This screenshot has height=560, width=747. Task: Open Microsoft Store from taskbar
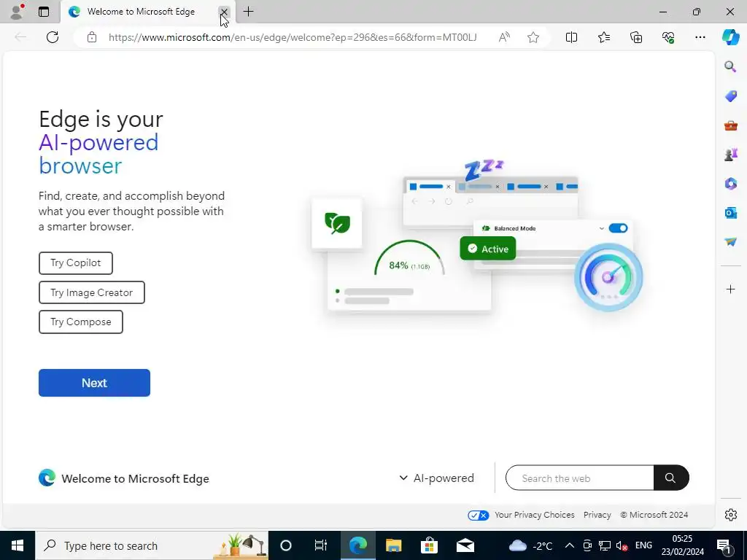(x=429, y=545)
